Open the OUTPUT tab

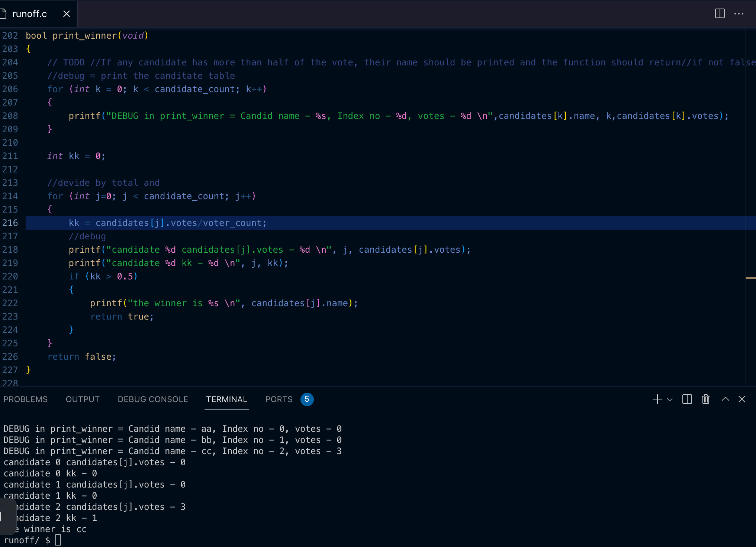[83, 399]
